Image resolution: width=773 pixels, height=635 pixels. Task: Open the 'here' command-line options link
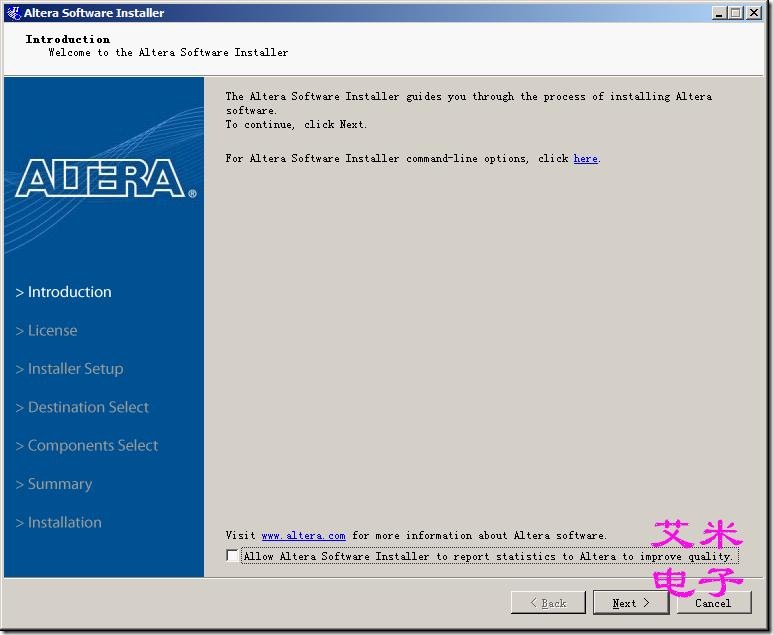coord(586,159)
